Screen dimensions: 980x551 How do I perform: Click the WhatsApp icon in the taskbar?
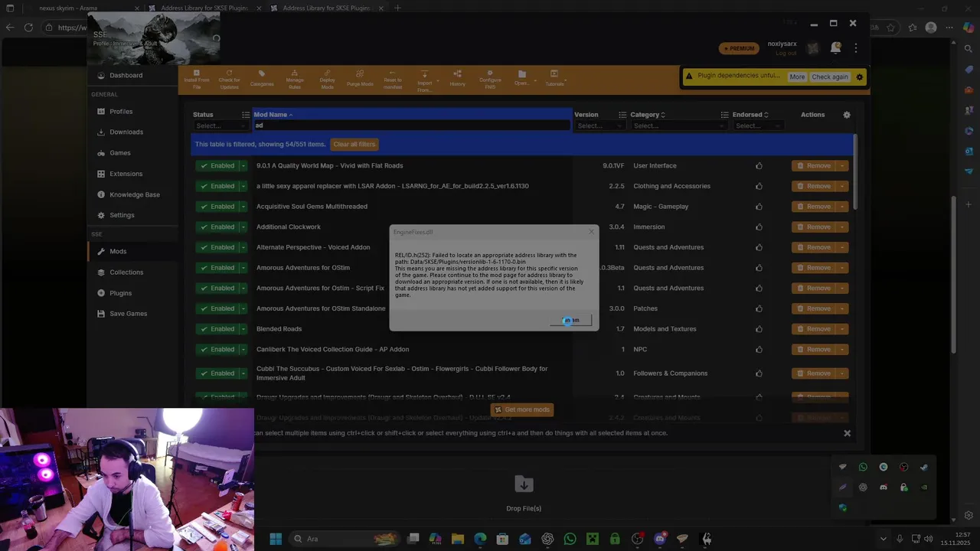tap(570, 539)
